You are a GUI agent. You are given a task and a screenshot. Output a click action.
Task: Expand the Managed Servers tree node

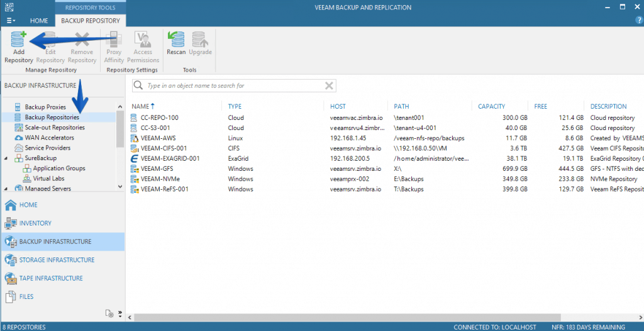[x=6, y=188]
